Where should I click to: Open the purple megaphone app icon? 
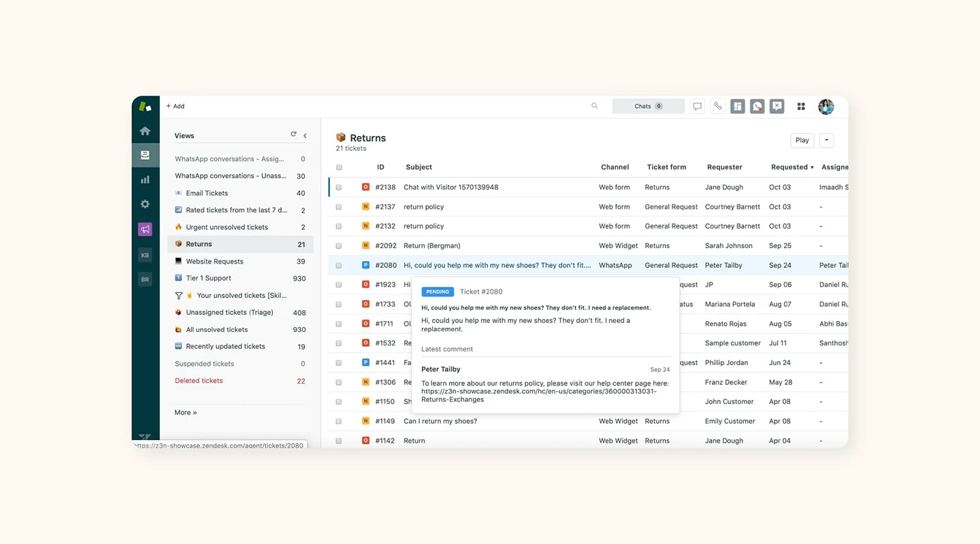click(145, 229)
